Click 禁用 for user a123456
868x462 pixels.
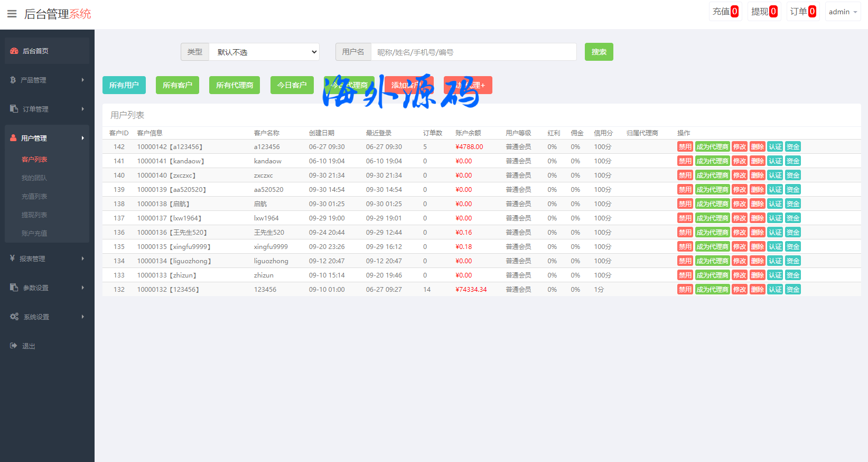[x=685, y=147]
